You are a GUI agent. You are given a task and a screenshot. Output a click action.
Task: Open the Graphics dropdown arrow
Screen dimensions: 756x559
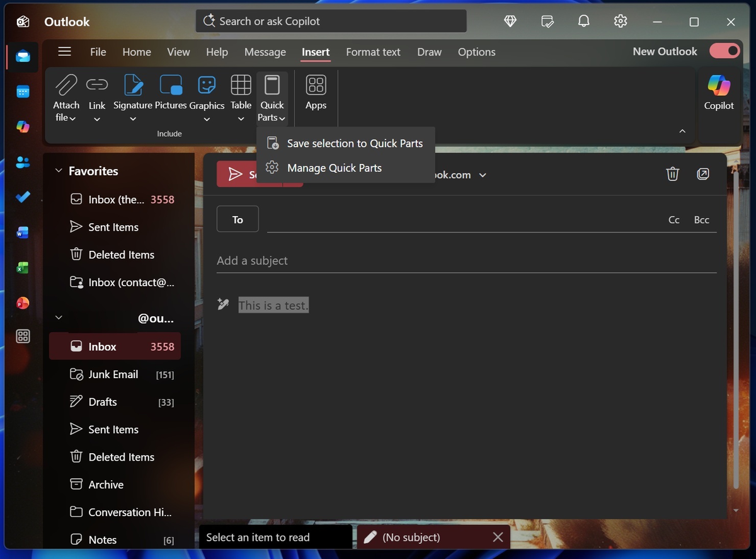tap(207, 118)
